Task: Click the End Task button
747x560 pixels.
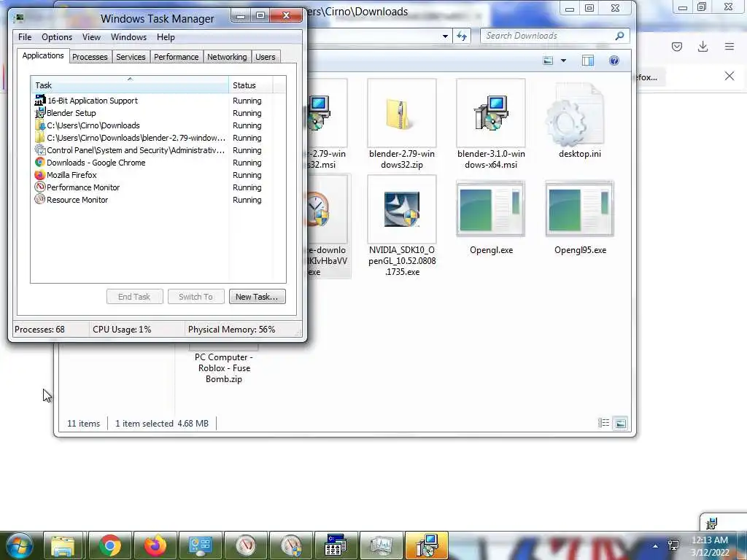Action: pyautogui.click(x=134, y=297)
